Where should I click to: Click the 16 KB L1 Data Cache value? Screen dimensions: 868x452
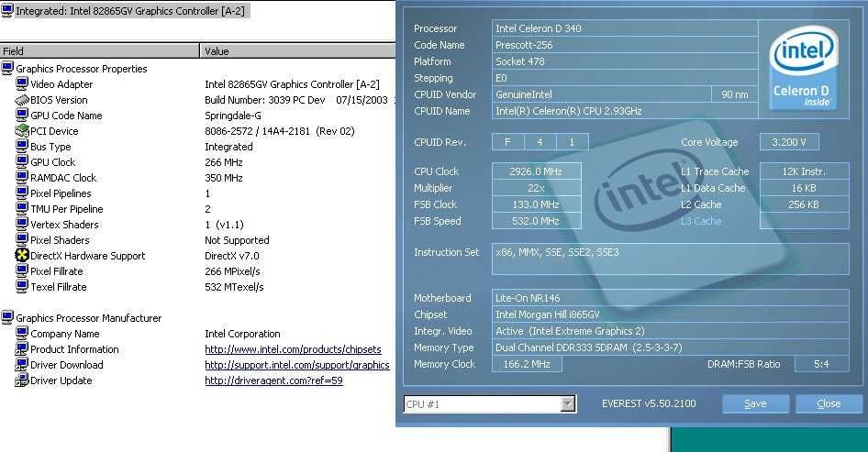point(804,188)
